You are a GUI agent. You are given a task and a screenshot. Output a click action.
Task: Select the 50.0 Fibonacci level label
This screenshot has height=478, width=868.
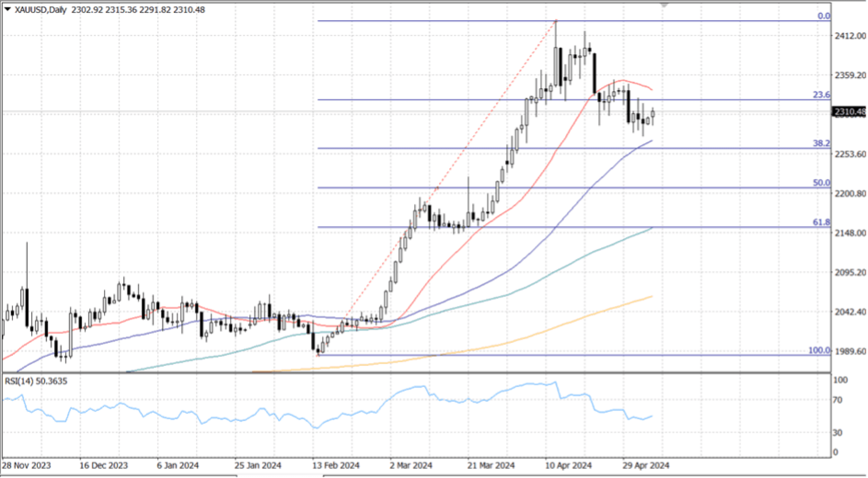(822, 182)
